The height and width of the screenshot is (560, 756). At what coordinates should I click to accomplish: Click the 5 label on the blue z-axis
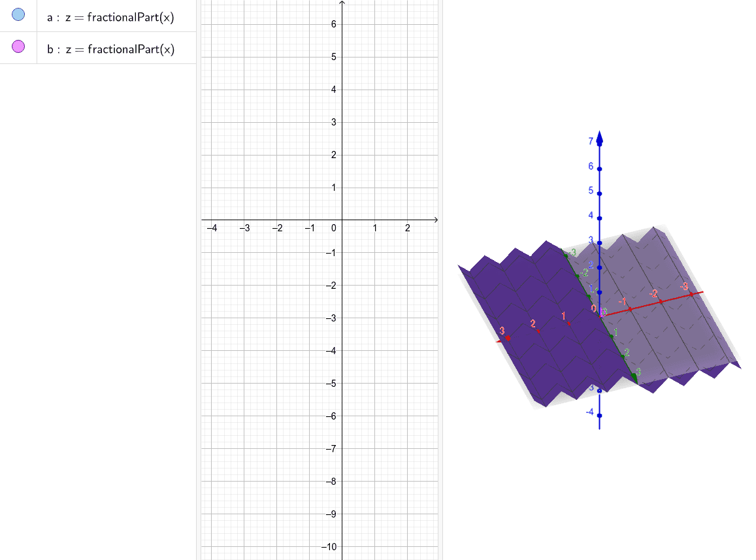(591, 191)
